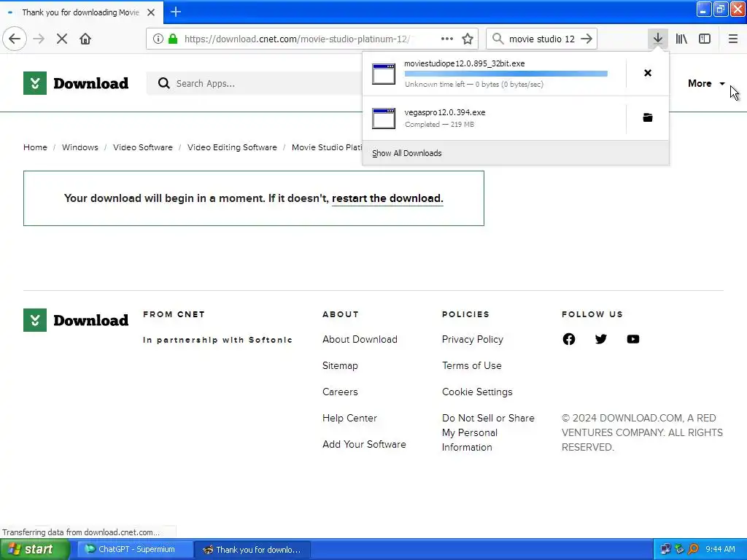This screenshot has height=560, width=747.
Task: Click the 9:44 AM clock
Action: (x=720, y=549)
